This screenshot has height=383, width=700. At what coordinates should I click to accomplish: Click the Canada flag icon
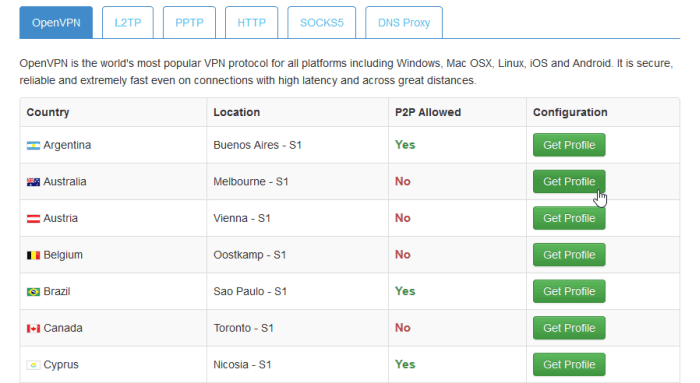point(33,329)
